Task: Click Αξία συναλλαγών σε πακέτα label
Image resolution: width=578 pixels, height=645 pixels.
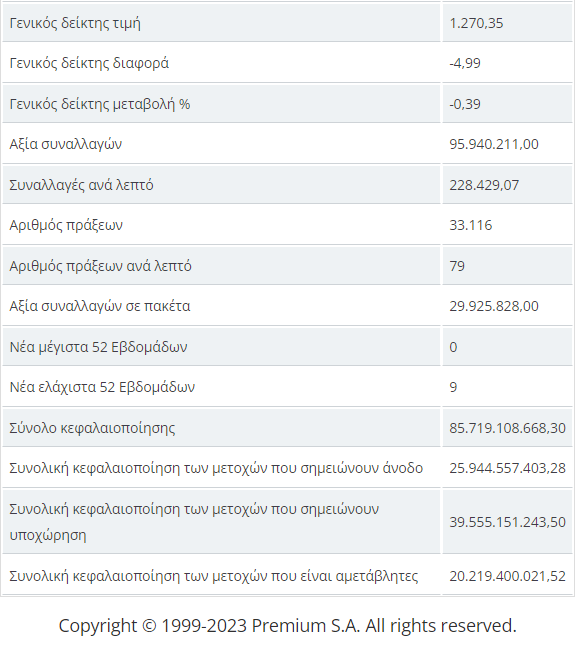Action: [100, 306]
